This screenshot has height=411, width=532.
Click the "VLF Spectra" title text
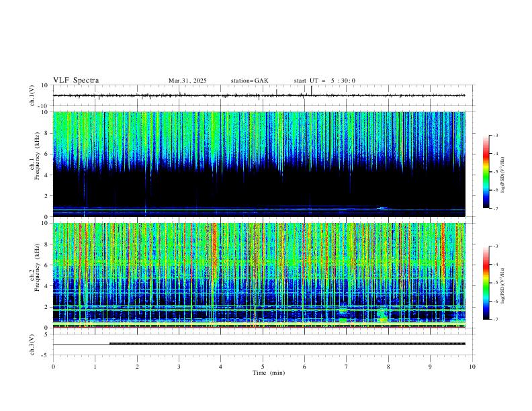tap(76, 81)
